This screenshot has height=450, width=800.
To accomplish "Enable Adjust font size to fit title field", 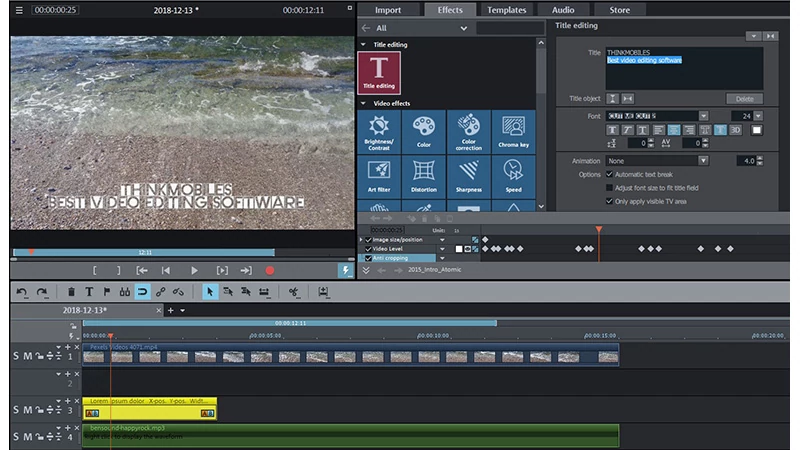I will point(609,188).
